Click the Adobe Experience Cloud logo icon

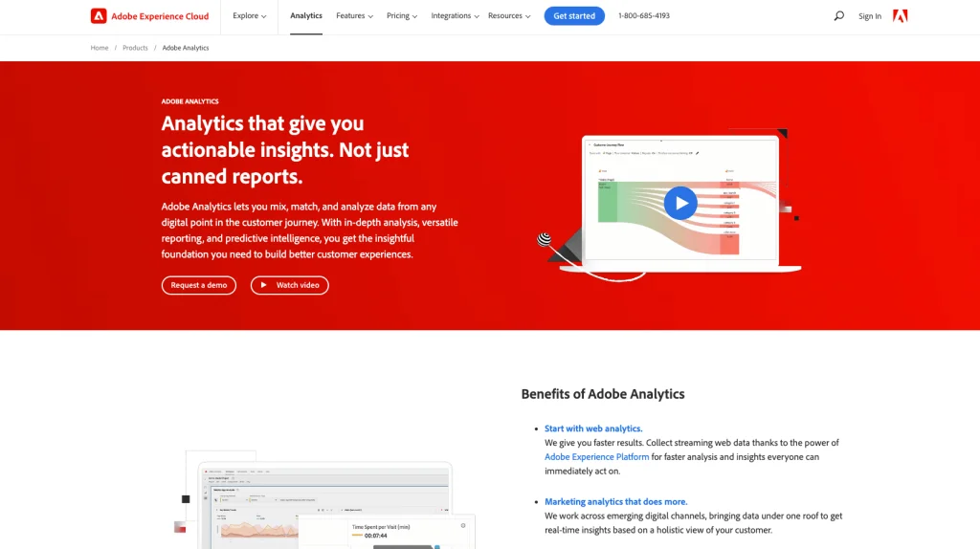(x=99, y=16)
